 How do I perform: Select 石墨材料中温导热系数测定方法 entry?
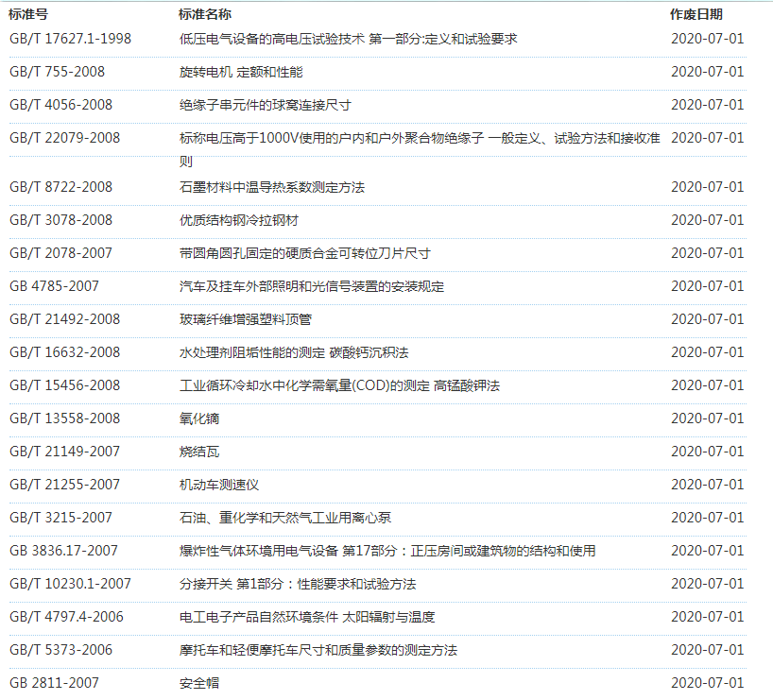272,187
